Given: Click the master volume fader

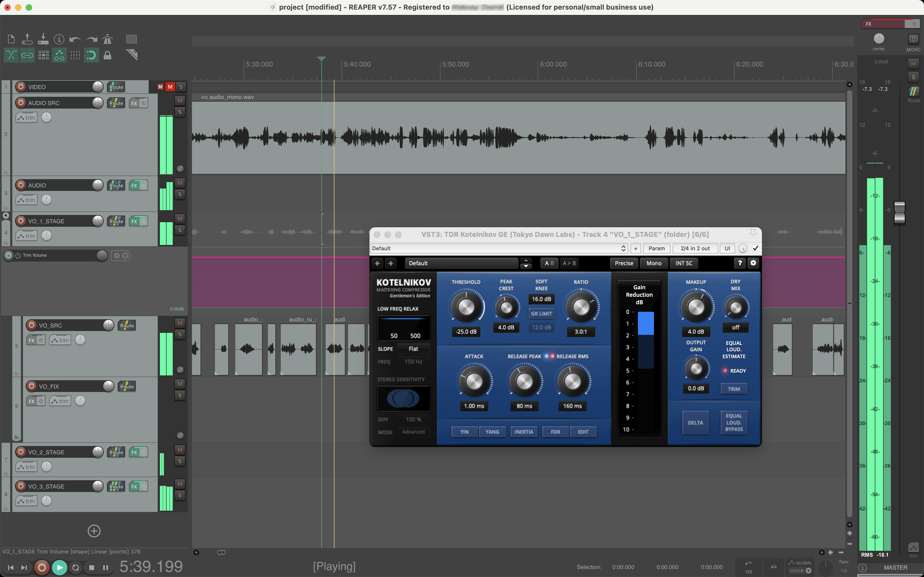Looking at the screenshot, I should coord(900,212).
